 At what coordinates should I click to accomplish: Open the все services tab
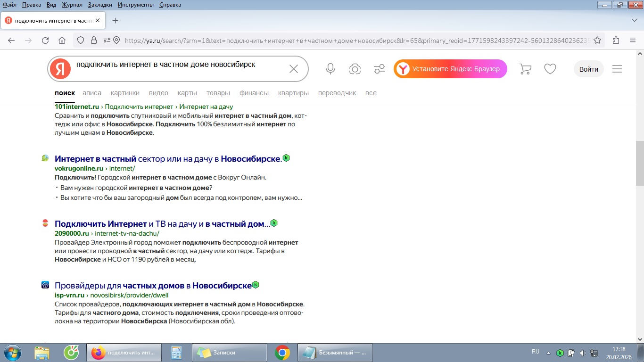(x=371, y=93)
